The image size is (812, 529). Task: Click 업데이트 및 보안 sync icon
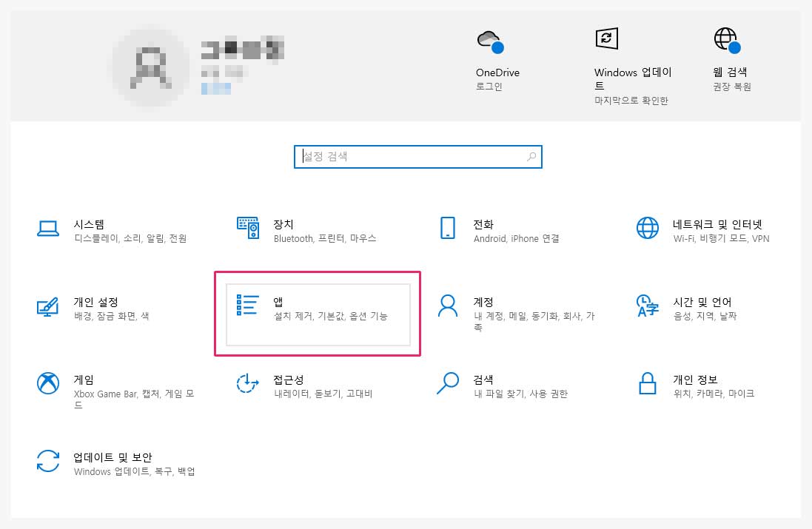tap(48, 461)
